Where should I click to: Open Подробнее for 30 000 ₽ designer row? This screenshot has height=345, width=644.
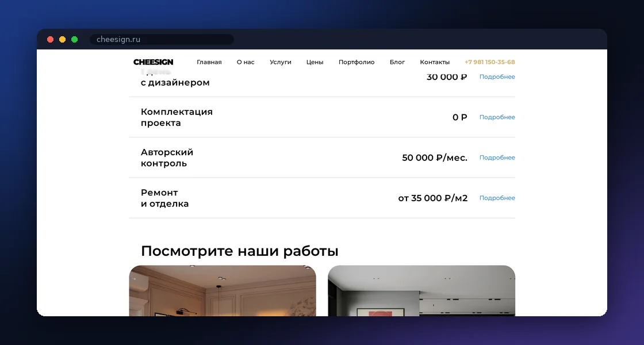pyautogui.click(x=497, y=77)
